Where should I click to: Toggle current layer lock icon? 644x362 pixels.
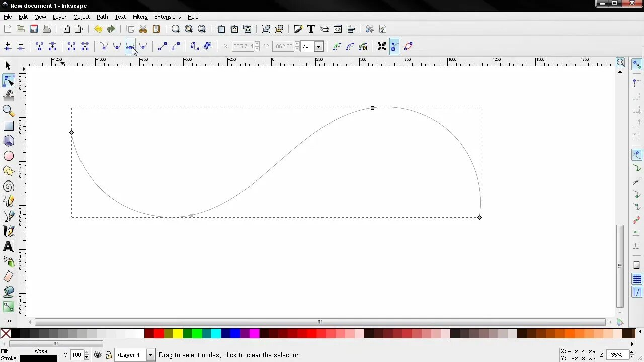108,355
